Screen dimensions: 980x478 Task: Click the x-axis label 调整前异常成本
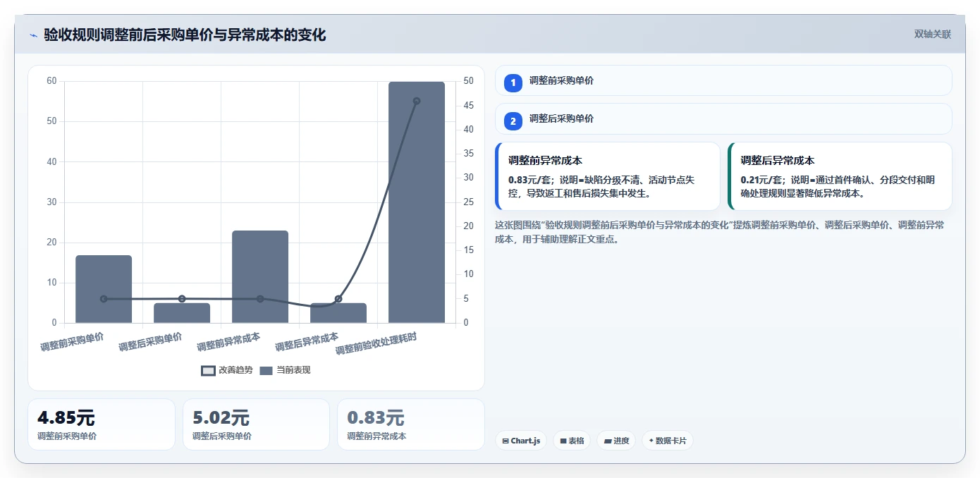point(228,341)
